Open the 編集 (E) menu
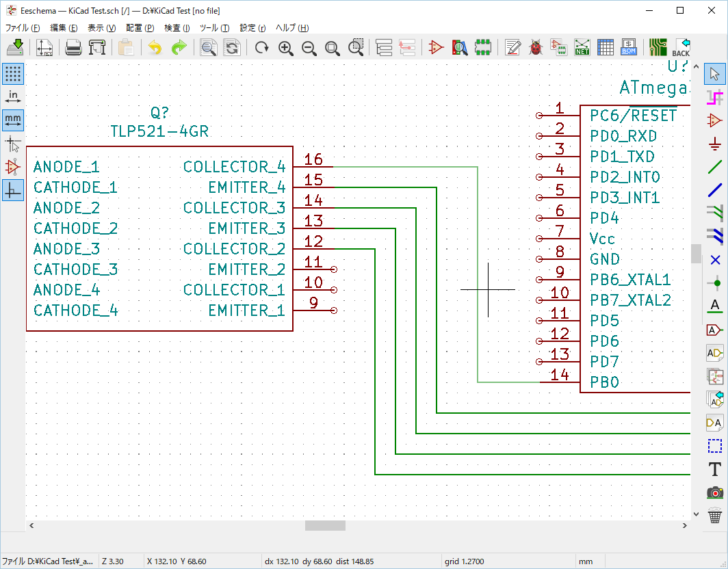This screenshot has width=728, height=569. pyautogui.click(x=64, y=28)
